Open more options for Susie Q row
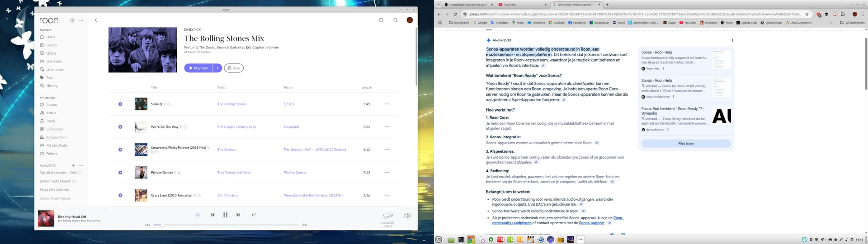The image size is (868, 244). [387, 104]
